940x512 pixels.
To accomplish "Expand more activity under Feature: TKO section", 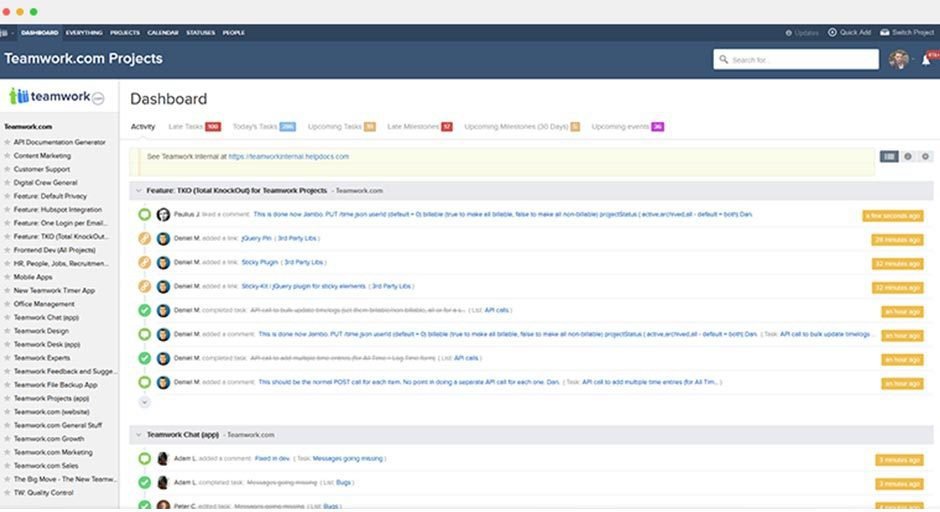I will tap(144, 402).
